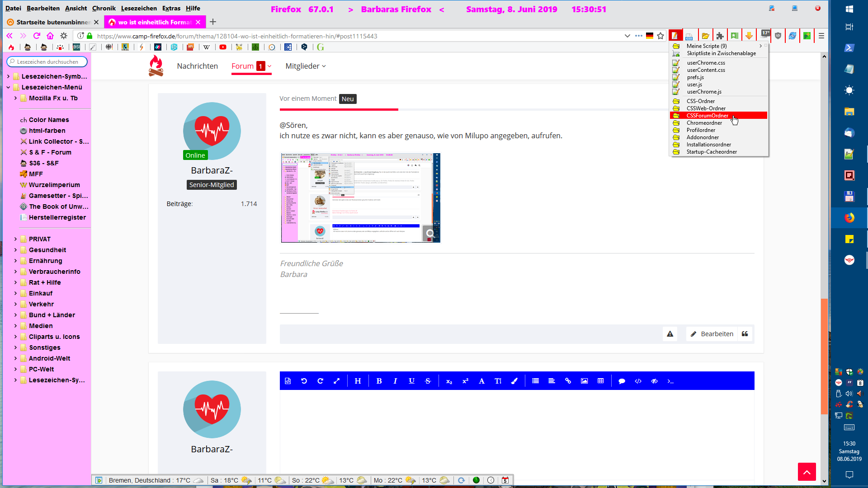Insert a link in the editor
The image size is (868, 488).
[568, 381]
